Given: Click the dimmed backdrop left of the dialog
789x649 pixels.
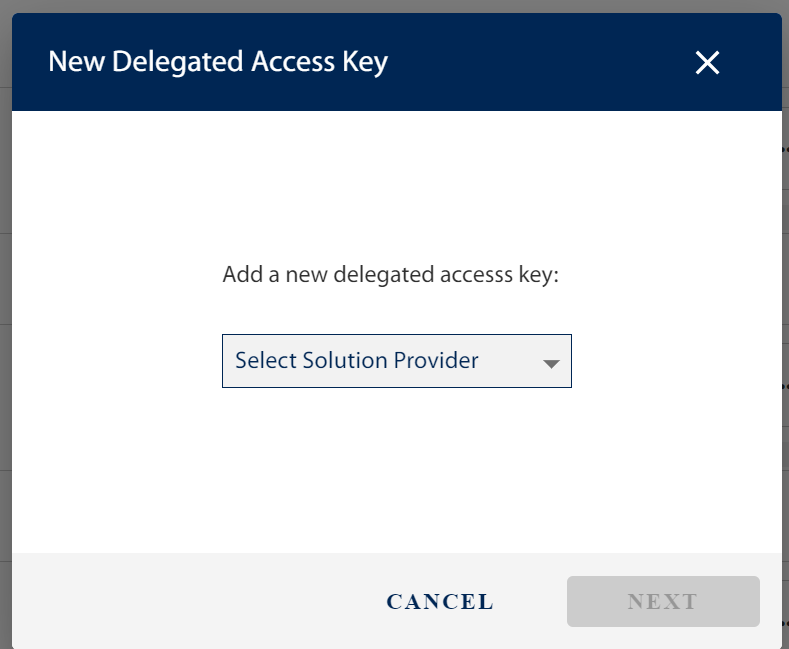Looking at the screenshot, I should click(5, 300).
